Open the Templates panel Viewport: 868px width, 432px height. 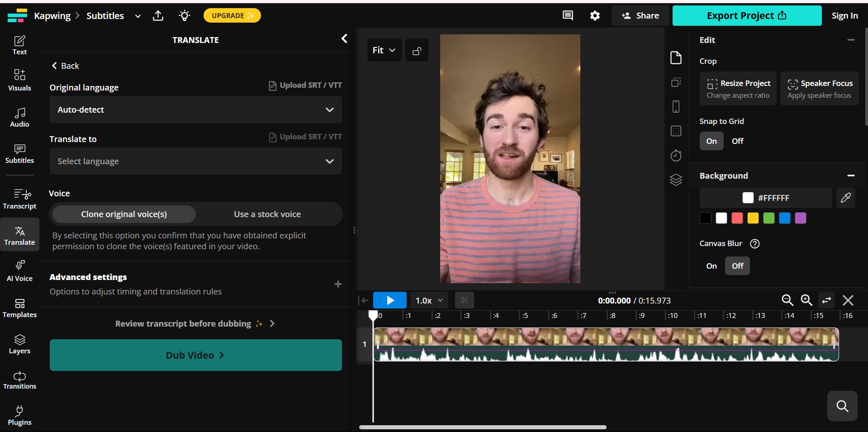19,308
